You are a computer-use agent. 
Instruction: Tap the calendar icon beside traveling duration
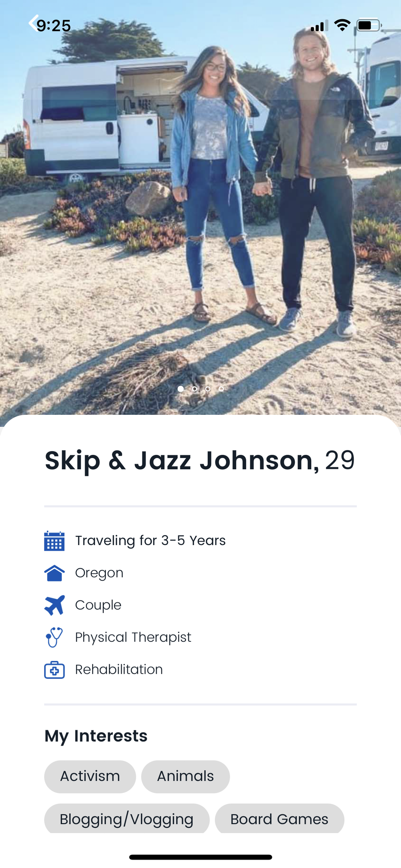pos(54,541)
